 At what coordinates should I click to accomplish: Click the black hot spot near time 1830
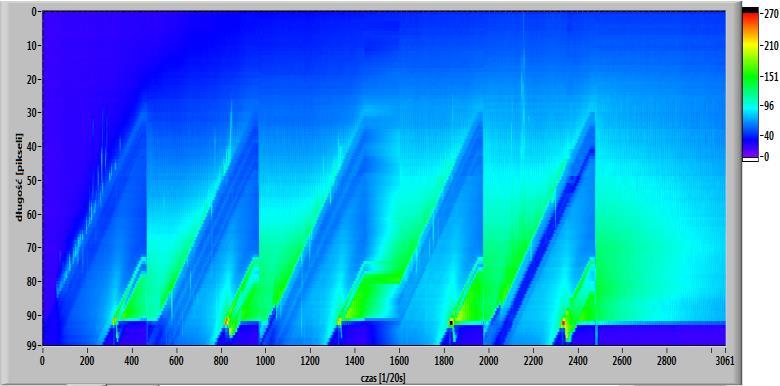pos(451,323)
